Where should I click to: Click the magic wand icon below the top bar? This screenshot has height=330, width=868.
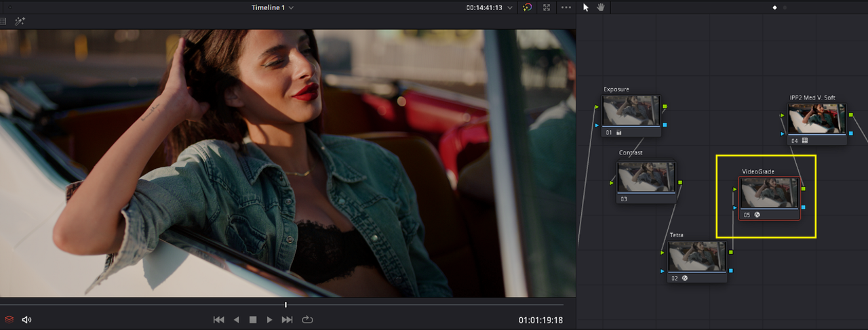[x=19, y=22]
